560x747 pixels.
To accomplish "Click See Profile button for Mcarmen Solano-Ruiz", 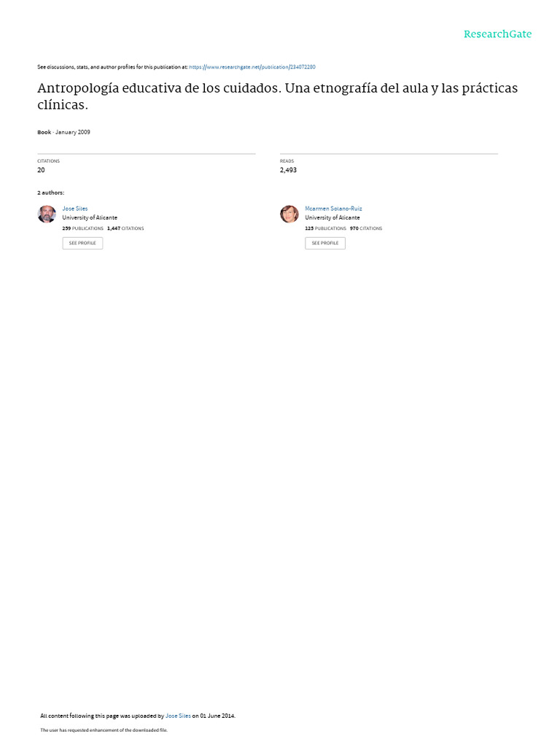I will 325,243.
